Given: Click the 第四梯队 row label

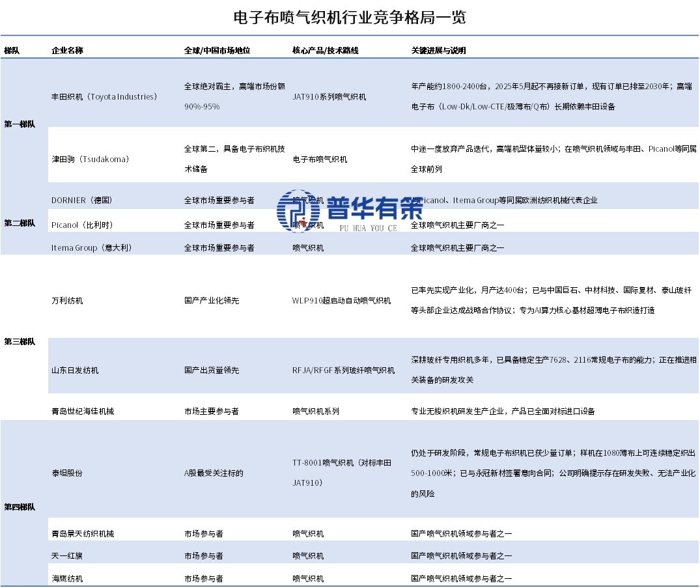Looking at the screenshot, I should (x=20, y=507).
